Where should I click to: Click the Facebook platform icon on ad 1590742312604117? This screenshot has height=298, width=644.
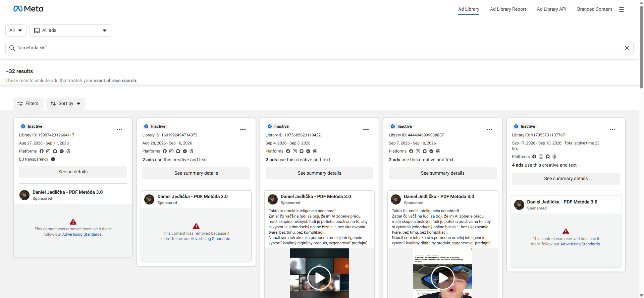coord(42,151)
